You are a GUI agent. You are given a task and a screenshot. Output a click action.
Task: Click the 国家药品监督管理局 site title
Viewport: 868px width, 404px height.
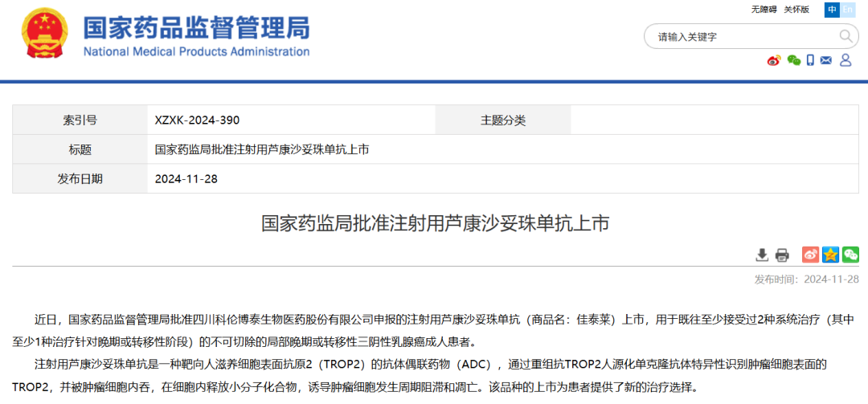[196, 27]
